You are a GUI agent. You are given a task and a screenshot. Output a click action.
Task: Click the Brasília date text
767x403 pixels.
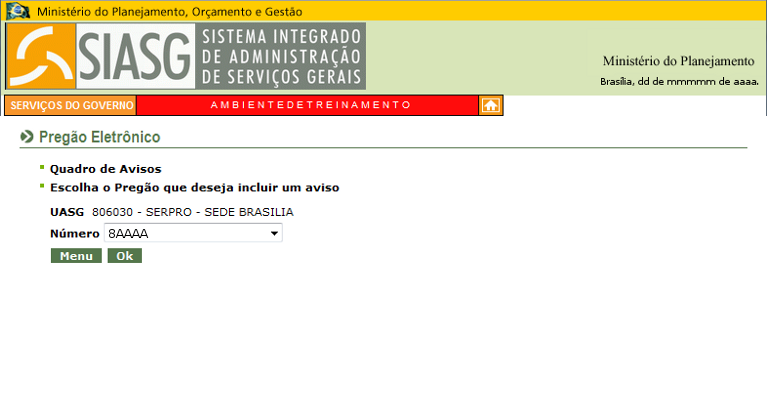click(679, 82)
